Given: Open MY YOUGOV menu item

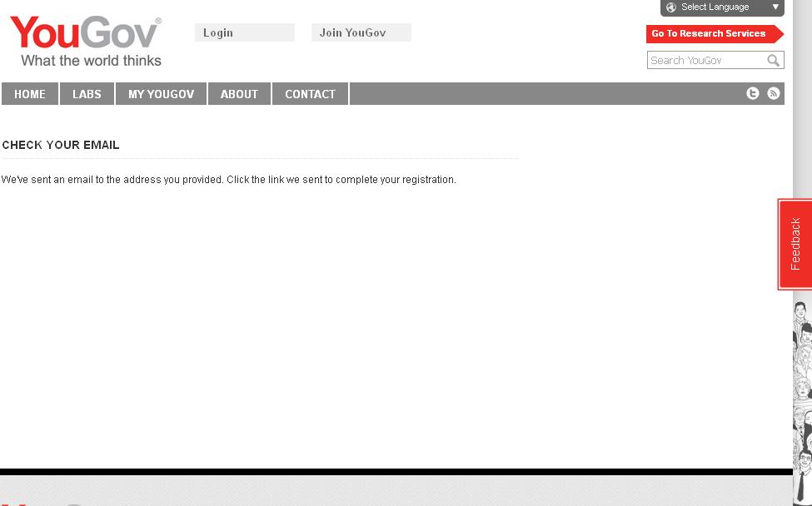Looking at the screenshot, I should tap(161, 94).
